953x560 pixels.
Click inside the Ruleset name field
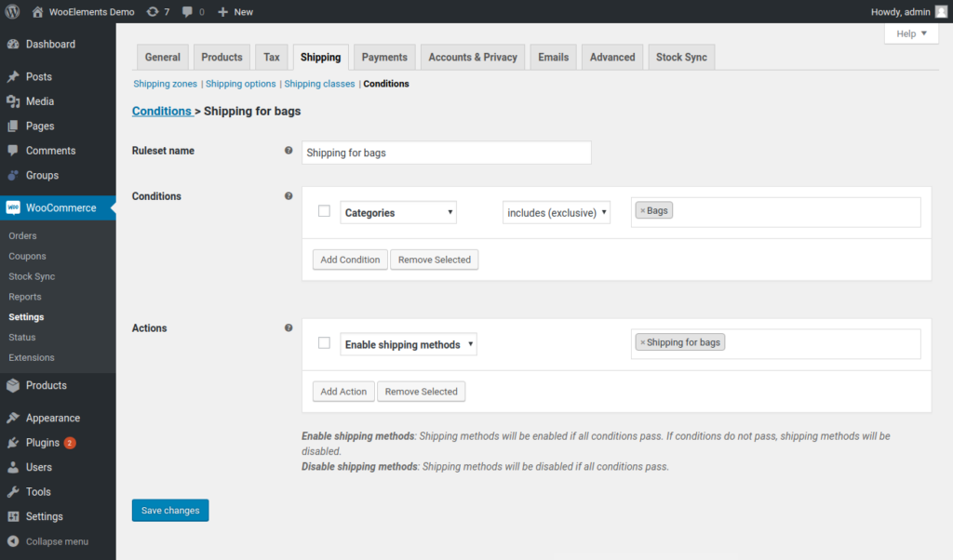tap(447, 152)
